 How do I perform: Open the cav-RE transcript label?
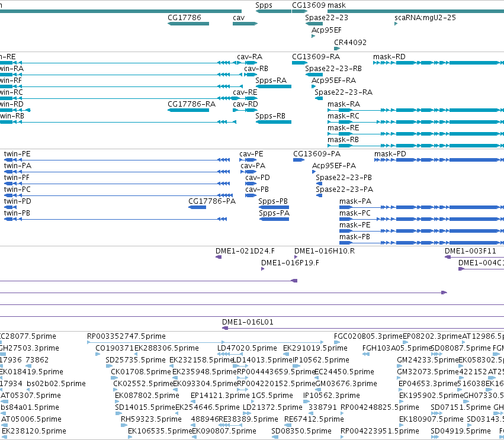(245, 92)
